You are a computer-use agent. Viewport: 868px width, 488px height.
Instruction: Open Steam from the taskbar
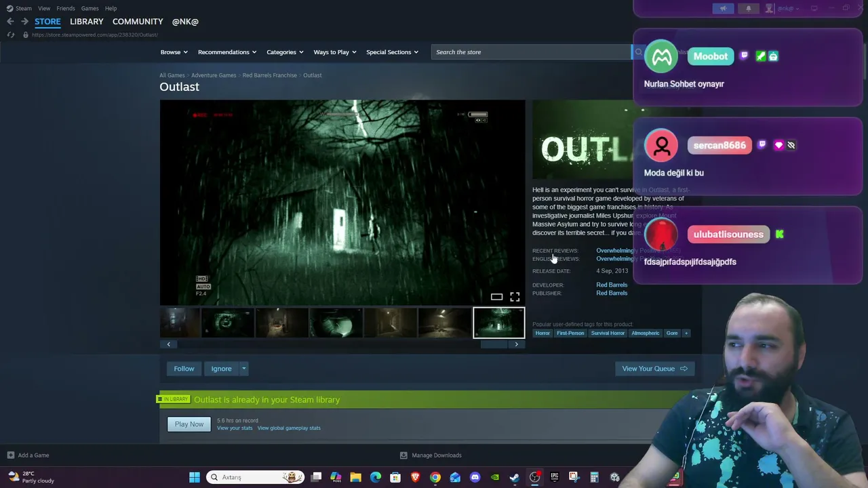click(x=515, y=477)
